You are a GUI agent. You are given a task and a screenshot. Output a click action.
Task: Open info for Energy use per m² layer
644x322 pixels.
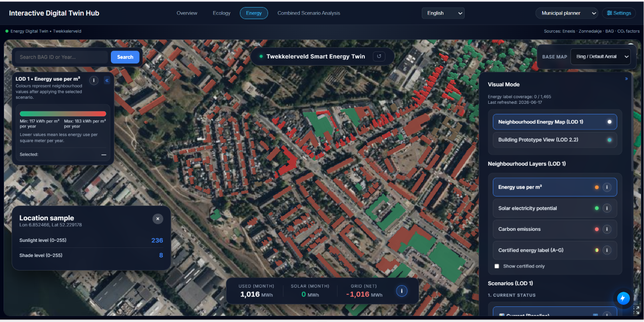click(x=607, y=187)
